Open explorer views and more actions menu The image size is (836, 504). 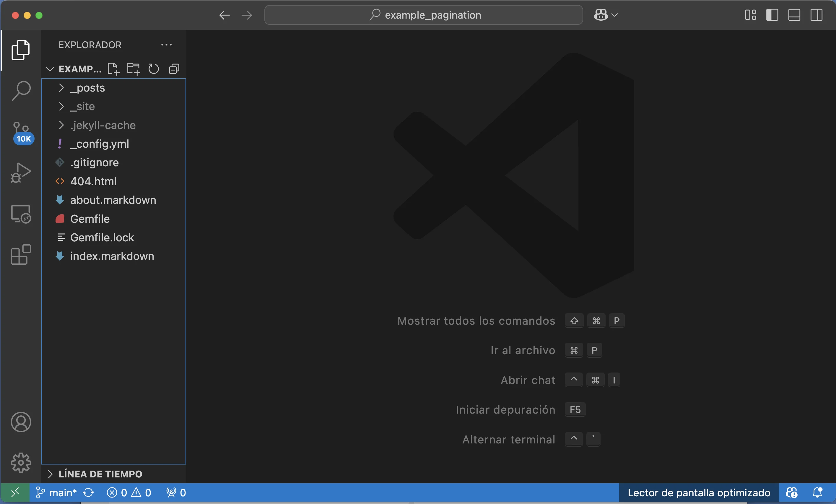166,44
